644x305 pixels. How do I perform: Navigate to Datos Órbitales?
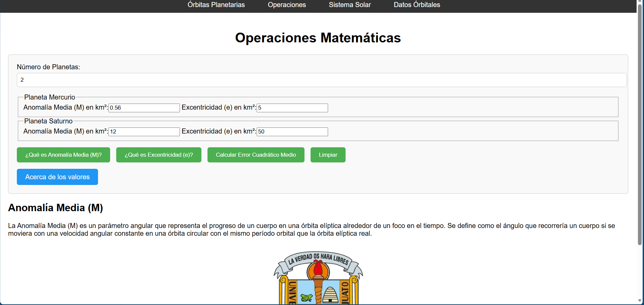417,5
